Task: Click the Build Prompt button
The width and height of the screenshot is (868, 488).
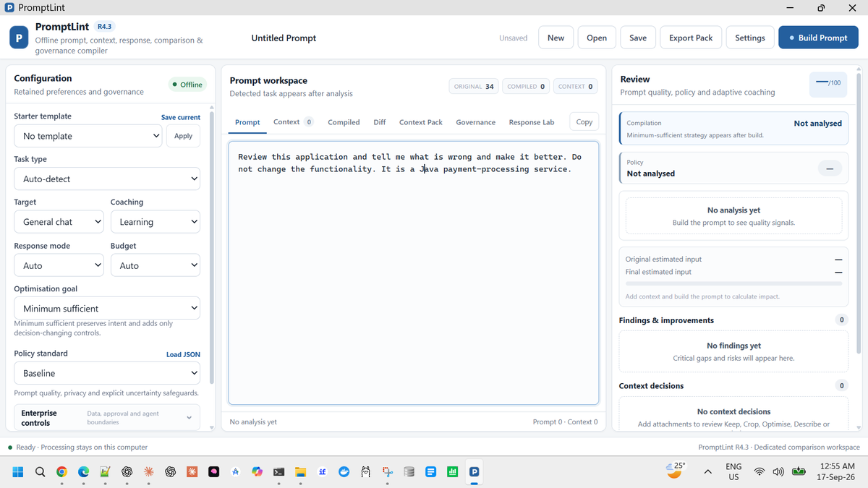Action: pos(818,38)
